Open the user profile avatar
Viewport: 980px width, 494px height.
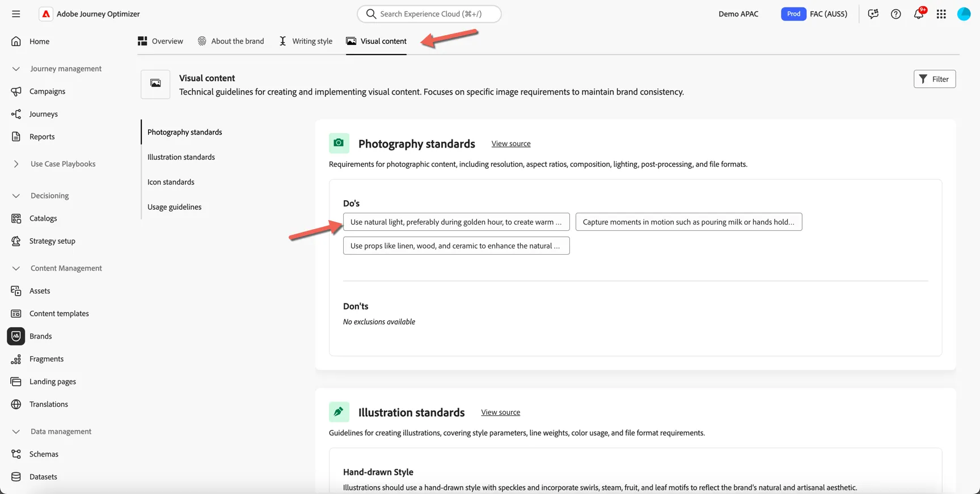click(x=964, y=14)
